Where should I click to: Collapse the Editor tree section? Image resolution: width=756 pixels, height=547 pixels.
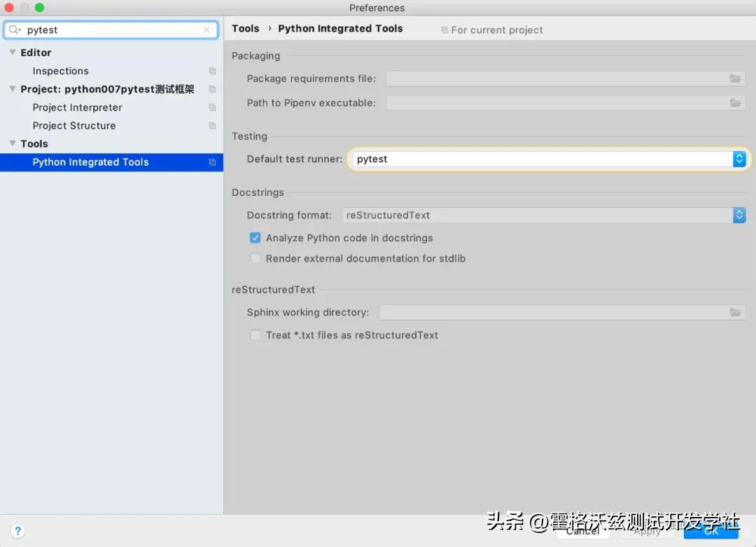tap(12, 52)
